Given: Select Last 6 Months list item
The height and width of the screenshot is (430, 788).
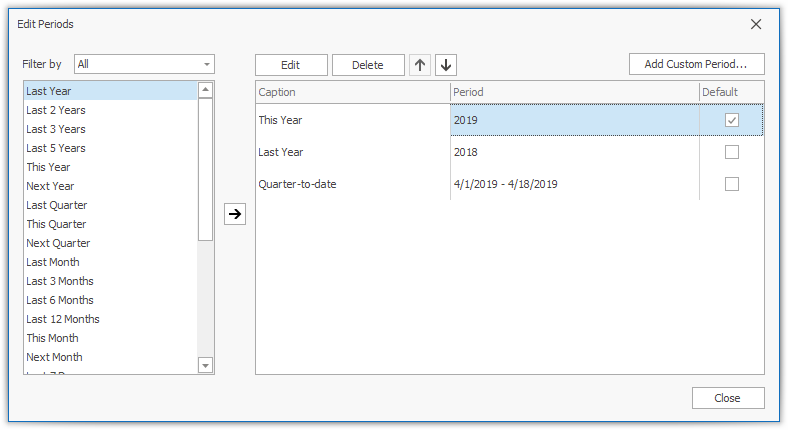Looking at the screenshot, I should point(60,300).
